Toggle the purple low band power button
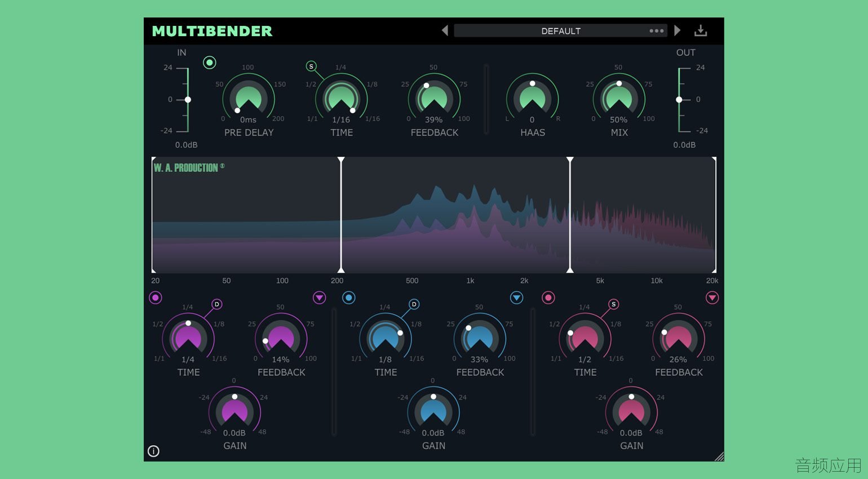 (156, 298)
